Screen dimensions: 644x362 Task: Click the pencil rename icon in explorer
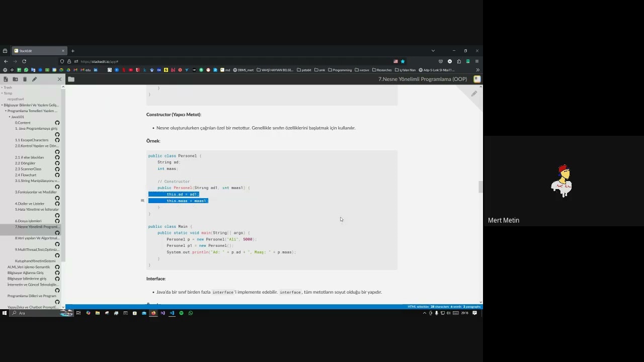(x=34, y=79)
